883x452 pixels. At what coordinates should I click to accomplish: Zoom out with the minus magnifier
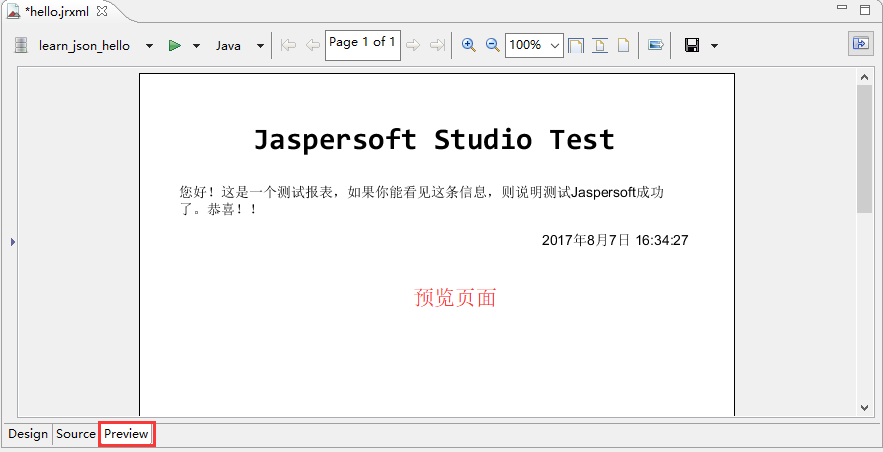coord(493,45)
